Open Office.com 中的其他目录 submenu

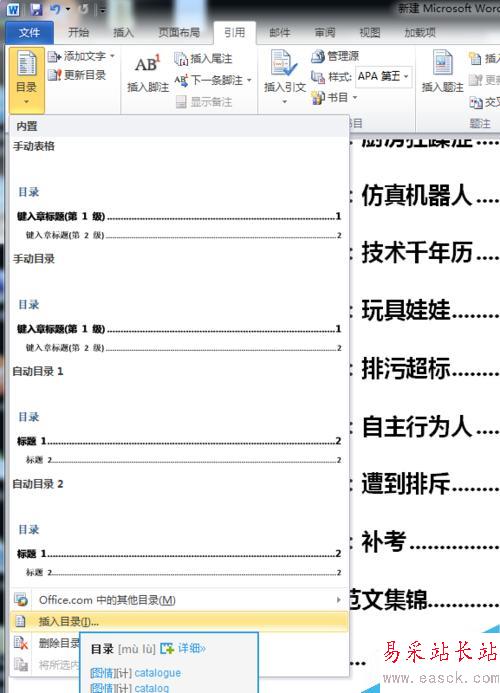pyautogui.click(x=179, y=600)
